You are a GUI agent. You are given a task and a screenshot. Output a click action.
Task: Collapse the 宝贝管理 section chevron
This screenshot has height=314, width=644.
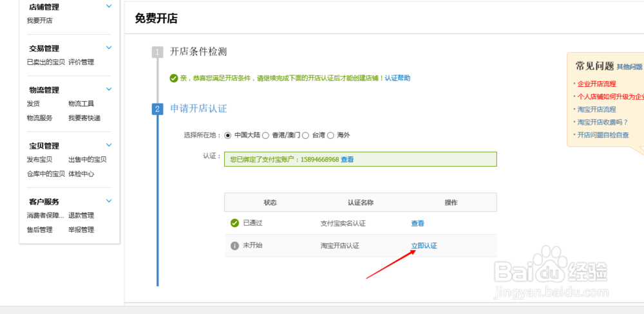click(109, 145)
